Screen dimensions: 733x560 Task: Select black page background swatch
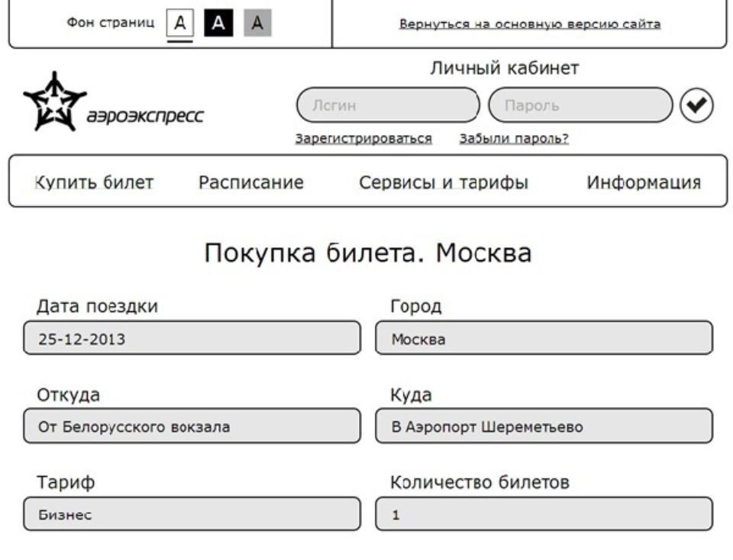pyautogui.click(x=218, y=23)
